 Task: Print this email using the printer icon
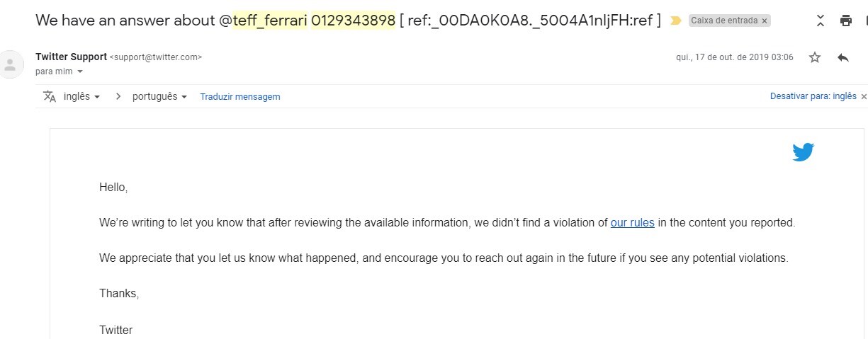click(x=846, y=21)
